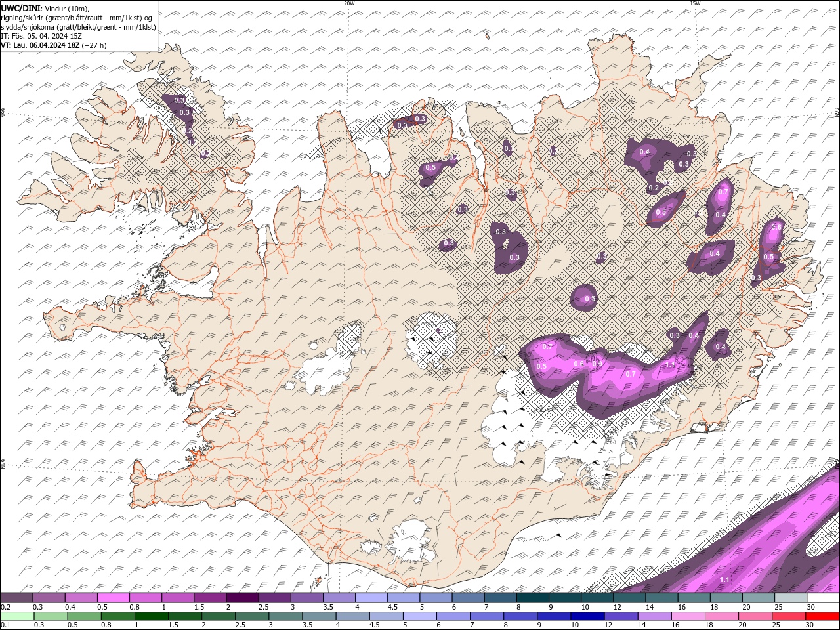The image size is (840, 630).
Task: Click the 0.2 mauve swatch in the upper legend row
Action: pos(16,598)
